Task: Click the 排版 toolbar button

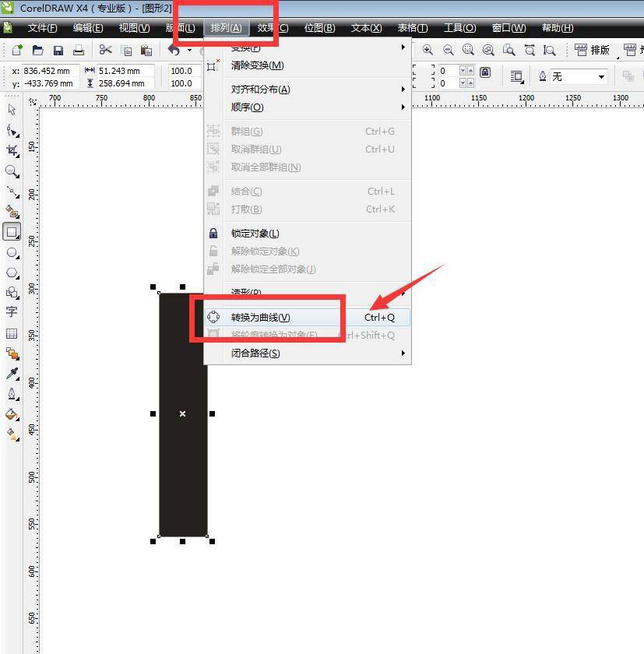Action: coord(593,50)
